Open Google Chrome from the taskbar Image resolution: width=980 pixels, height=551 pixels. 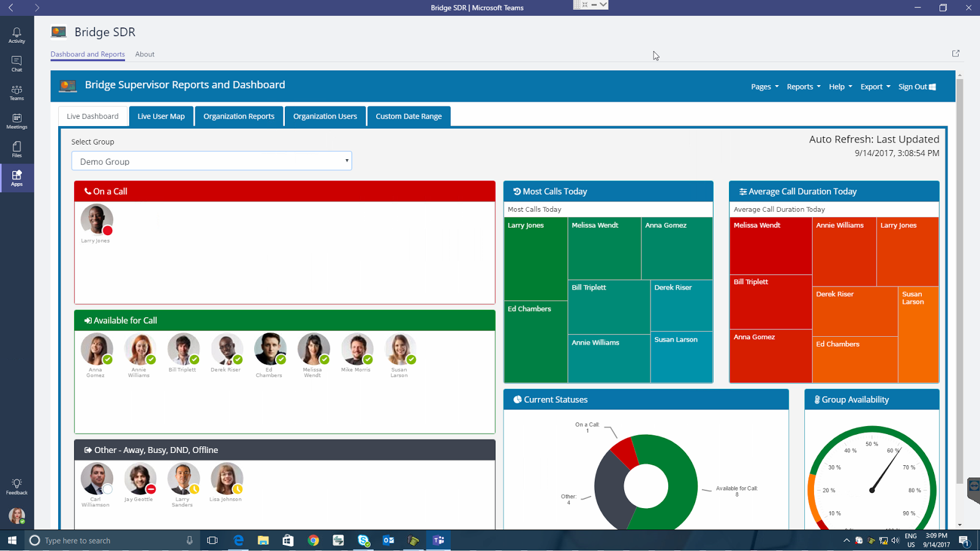point(314,540)
